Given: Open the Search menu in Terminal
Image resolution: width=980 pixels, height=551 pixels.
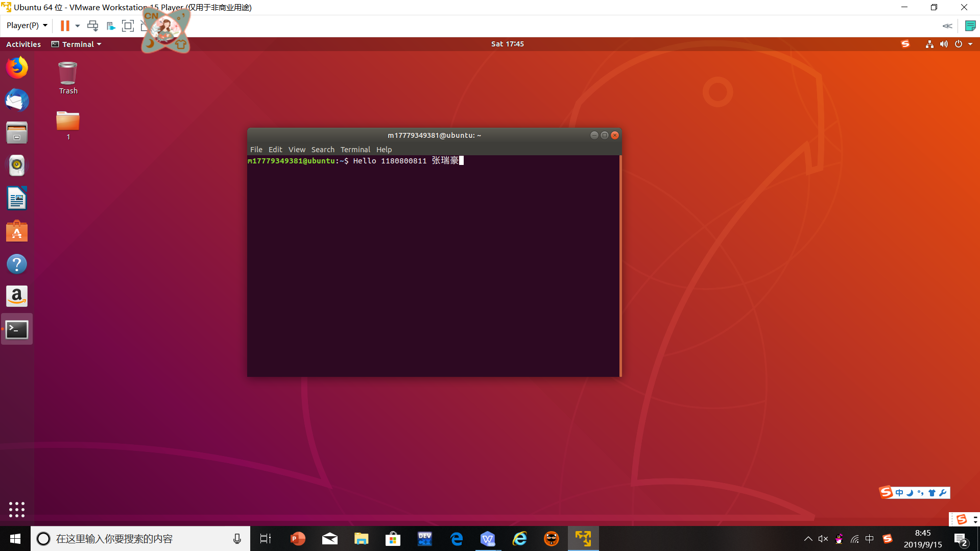Looking at the screenshot, I should 323,150.
